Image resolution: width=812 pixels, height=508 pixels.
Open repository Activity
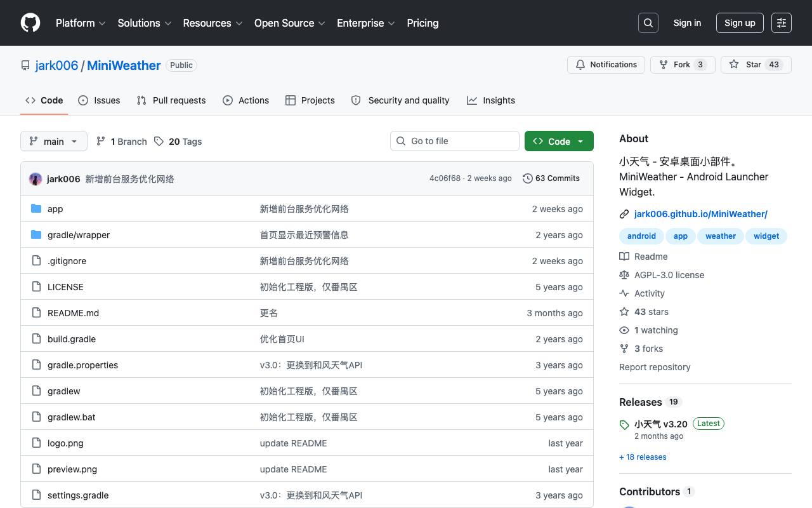click(x=642, y=293)
